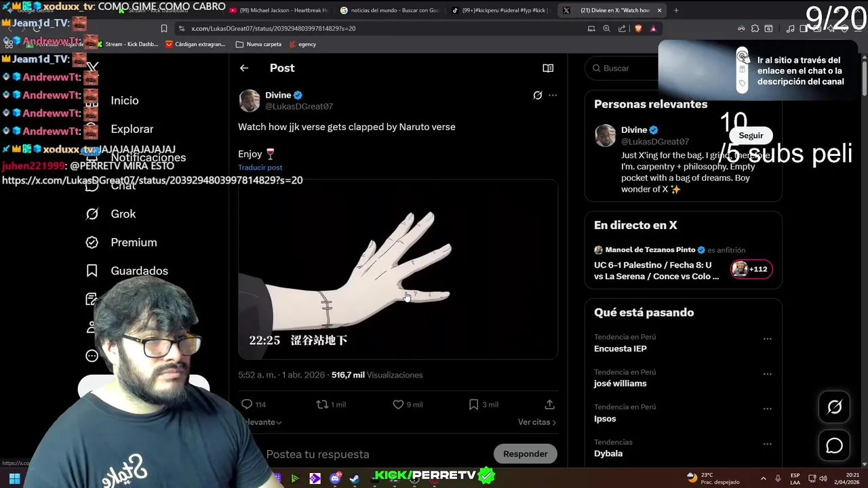Click the Responder button

click(x=525, y=453)
